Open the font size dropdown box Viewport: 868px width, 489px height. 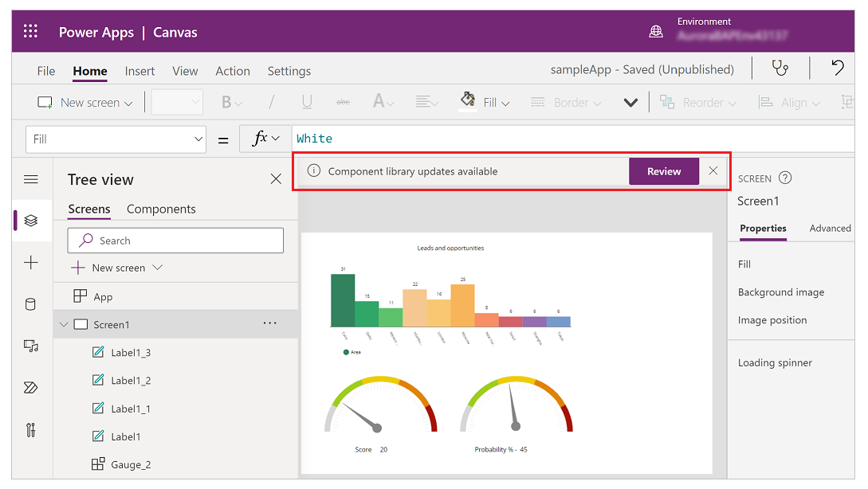(x=177, y=102)
